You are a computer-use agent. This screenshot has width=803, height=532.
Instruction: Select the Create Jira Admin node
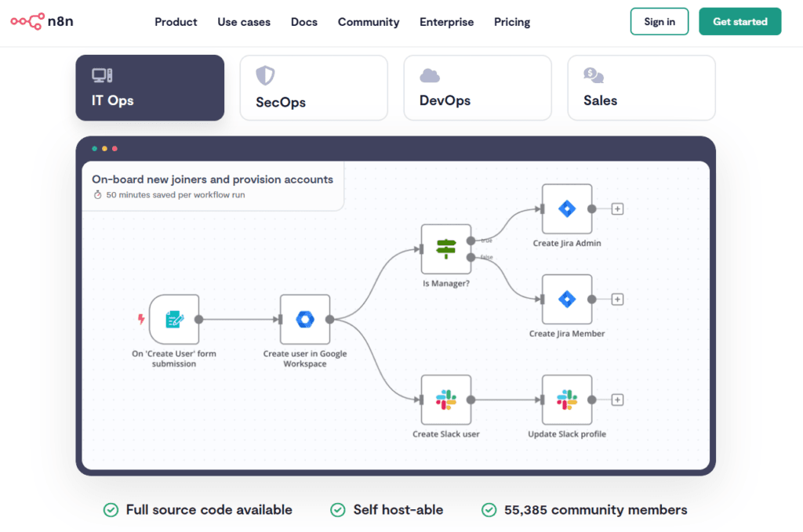click(x=567, y=209)
